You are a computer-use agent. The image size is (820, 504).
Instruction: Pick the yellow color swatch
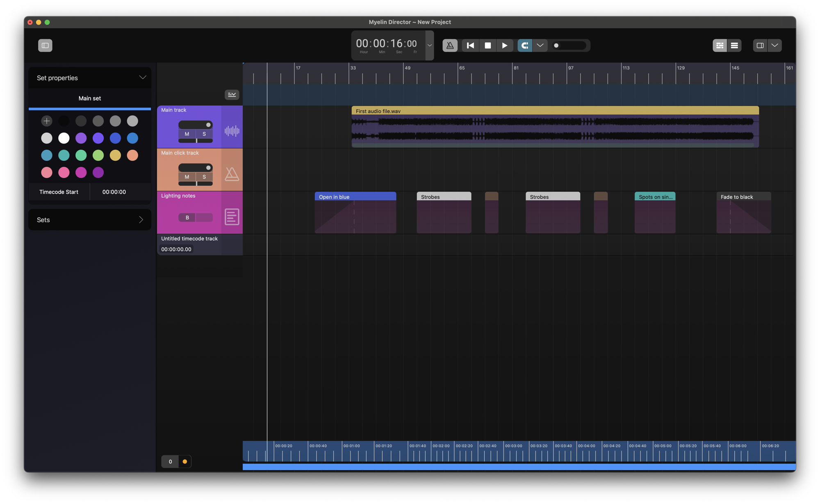pyautogui.click(x=115, y=155)
